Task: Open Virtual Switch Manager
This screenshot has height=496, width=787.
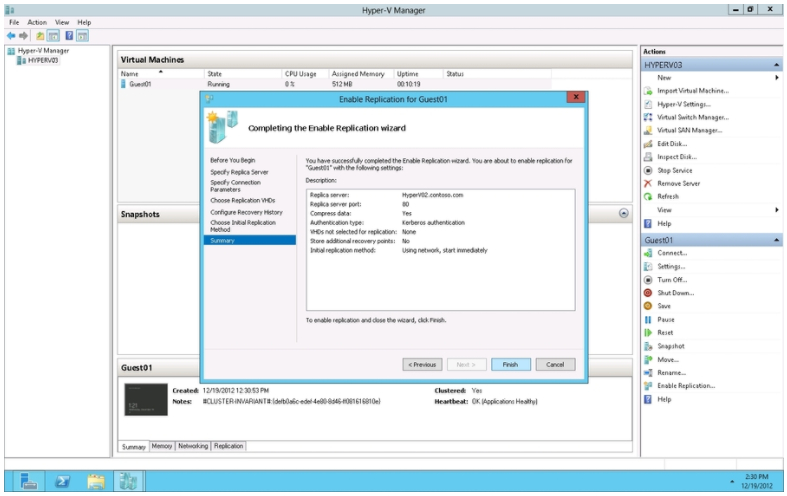Action: 693,117
